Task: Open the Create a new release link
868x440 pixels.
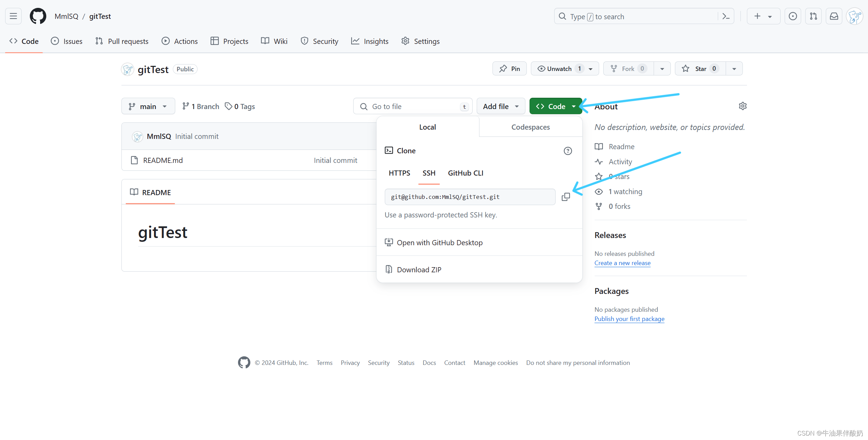Action: click(x=622, y=263)
